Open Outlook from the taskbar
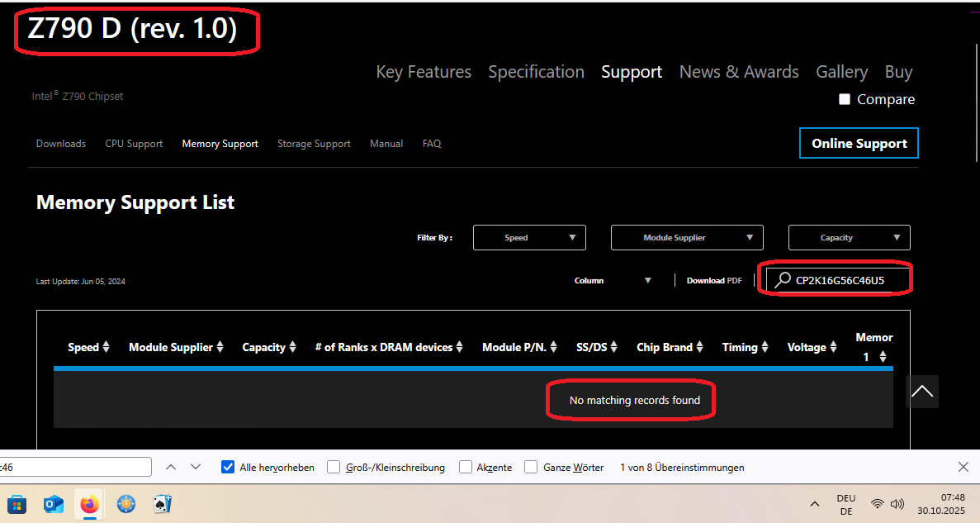 click(x=54, y=504)
